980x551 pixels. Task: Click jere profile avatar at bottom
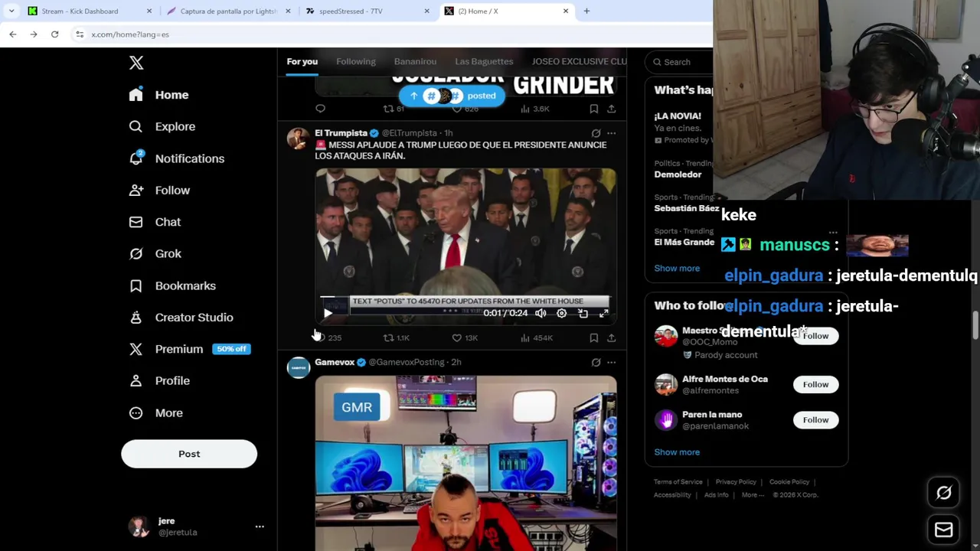point(139,527)
